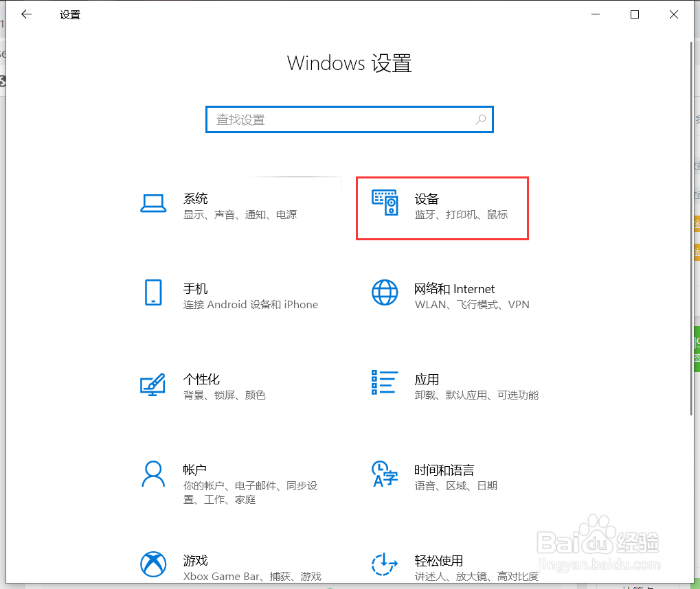This screenshot has height=589, width=700.
Task: Click the back arrow
Action: pyautogui.click(x=26, y=14)
